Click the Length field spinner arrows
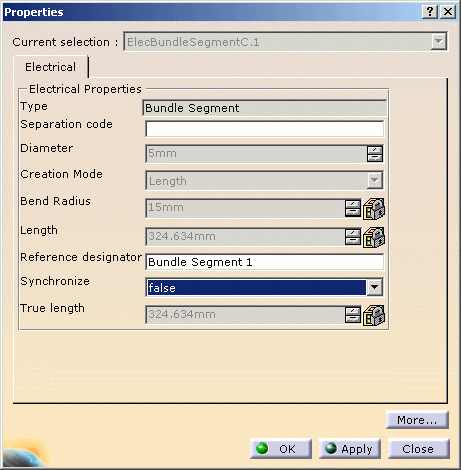 (x=353, y=237)
